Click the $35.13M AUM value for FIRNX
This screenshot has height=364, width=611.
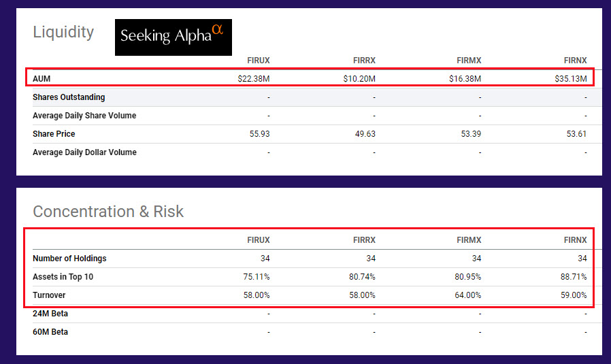tap(570, 79)
